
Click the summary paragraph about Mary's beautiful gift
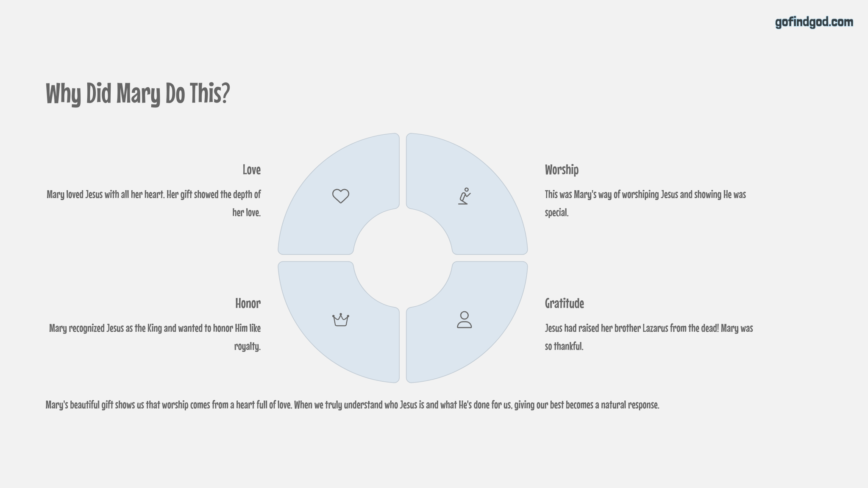352,405
